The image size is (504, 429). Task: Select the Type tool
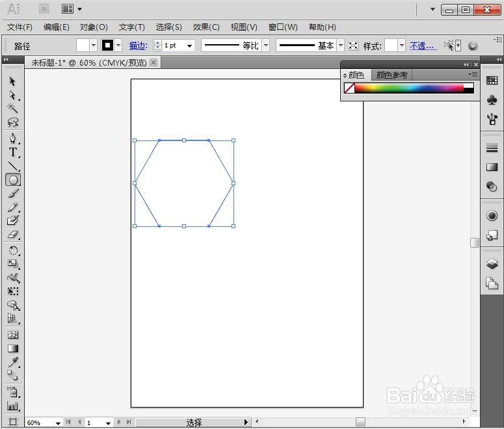[x=13, y=152]
